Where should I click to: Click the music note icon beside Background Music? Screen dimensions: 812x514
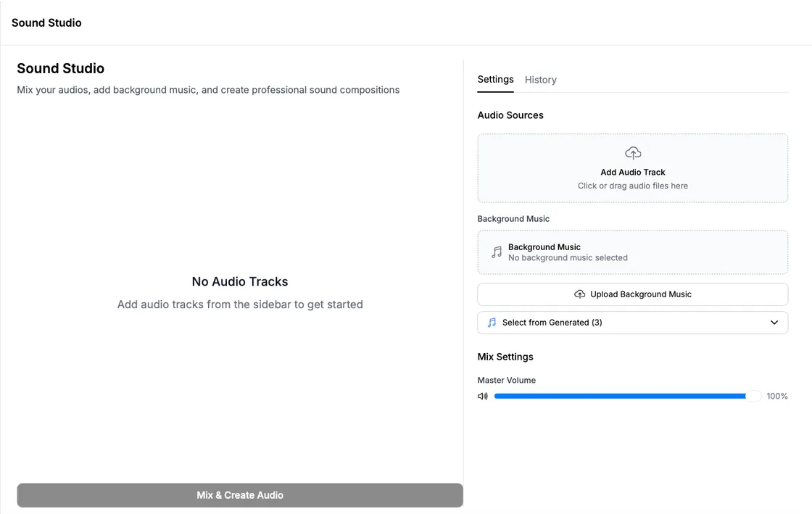(x=497, y=252)
